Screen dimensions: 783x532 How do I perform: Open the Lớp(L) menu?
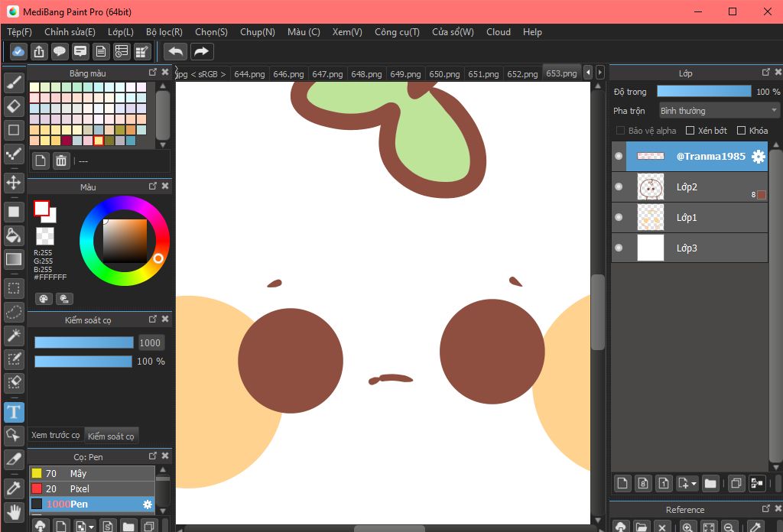(121, 32)
